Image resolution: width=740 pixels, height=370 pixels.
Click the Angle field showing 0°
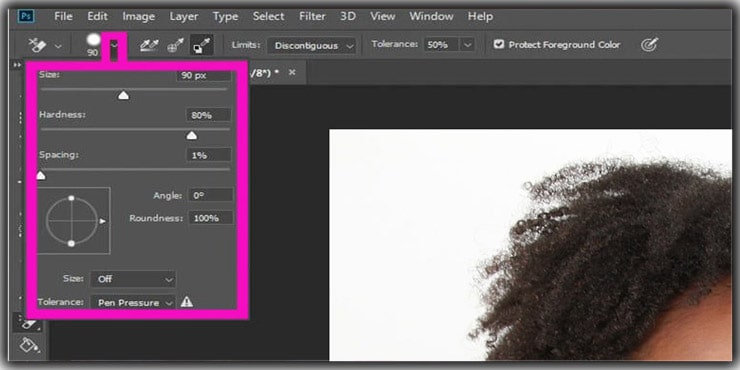(x=210, y=195)
